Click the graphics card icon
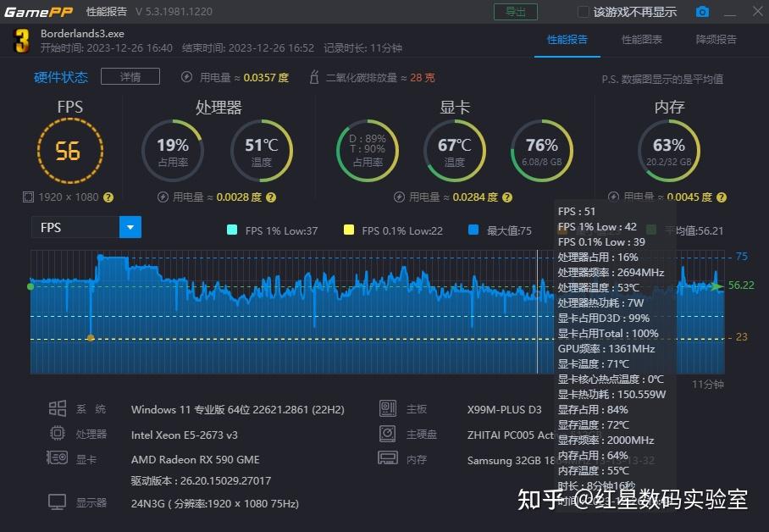The height and width of the screenshot is (532, 769). click(58, 458)
